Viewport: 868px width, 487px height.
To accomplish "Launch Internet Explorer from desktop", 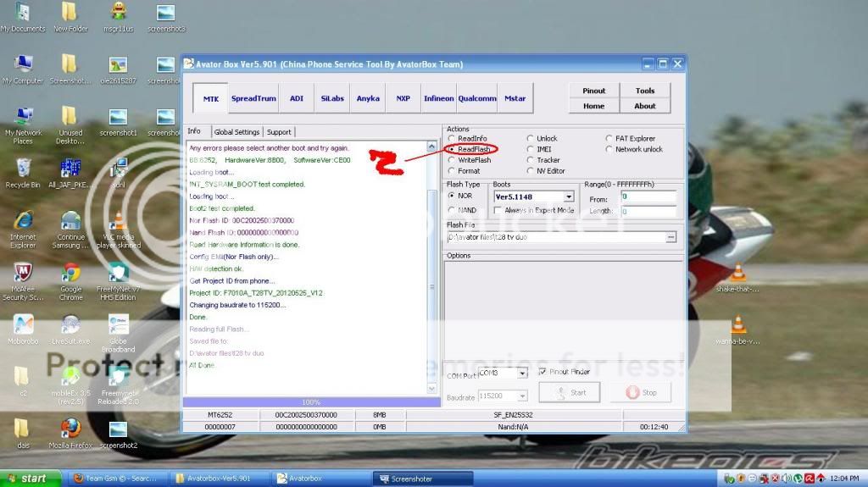I will coord(23,230).
